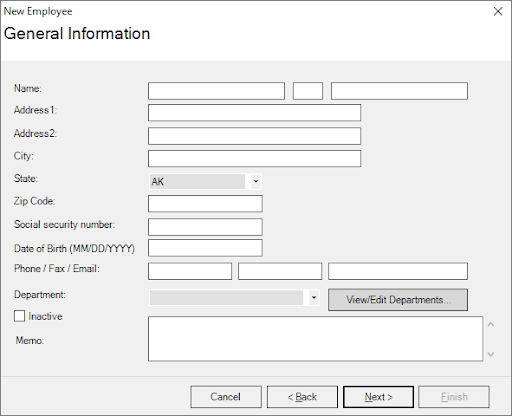Click the Back button
Screen dimensions: 512x416
tap(302, 397)
